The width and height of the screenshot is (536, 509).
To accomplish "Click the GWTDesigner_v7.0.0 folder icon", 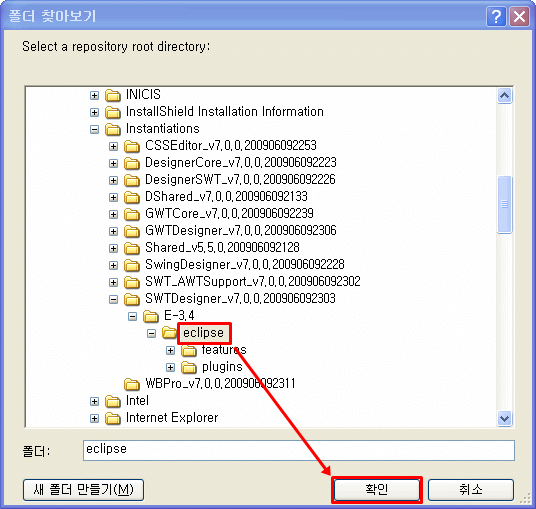I will click(132, 231).
